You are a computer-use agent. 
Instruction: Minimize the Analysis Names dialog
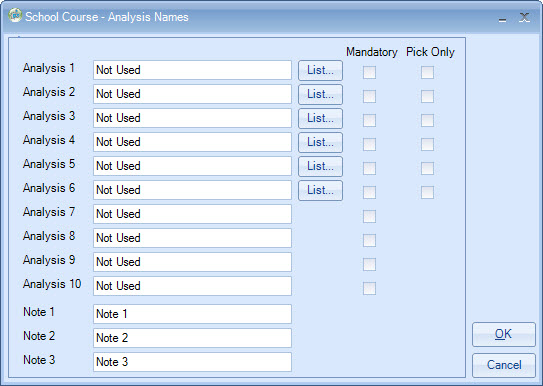click(x=502, y=19)
